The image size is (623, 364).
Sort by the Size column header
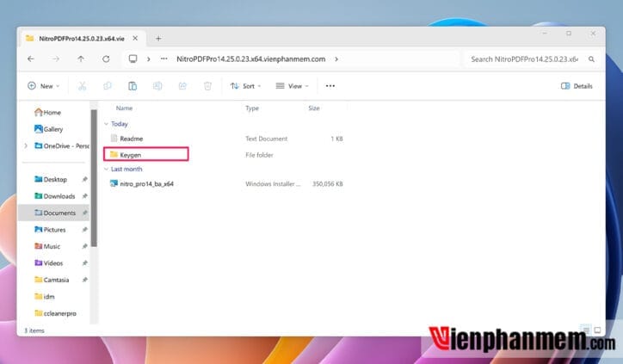click(314, 108)
